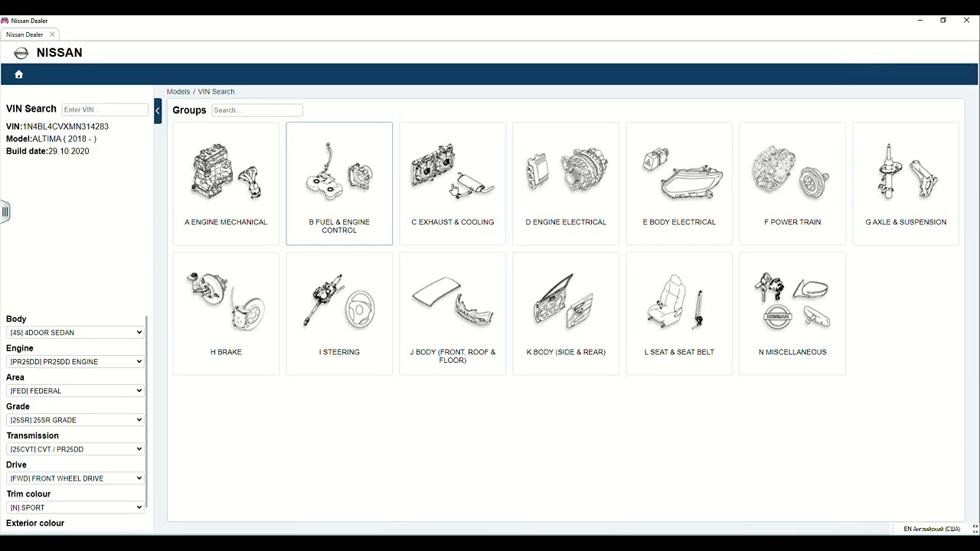Click the Nissan logo in header
Image resolution: width=980 pixels, height=551 pixels.
coord(21,53)
